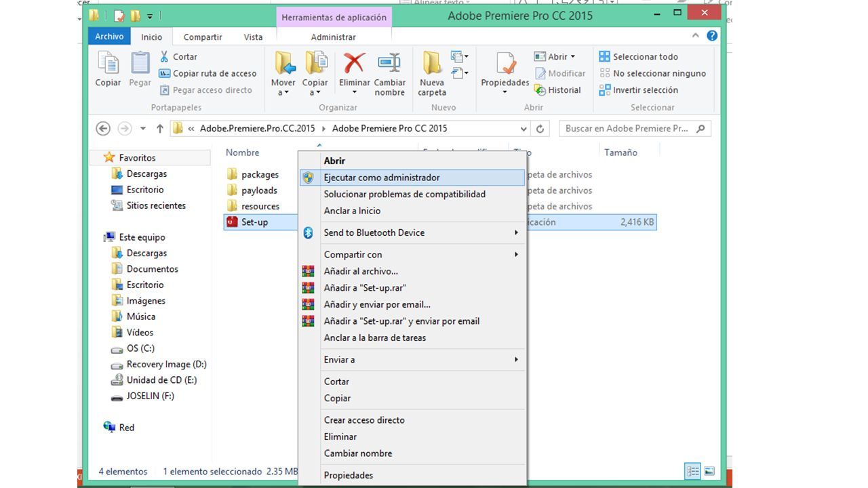Viewport: 868px width, 488px height.
Task: Choose Añadir a "Set-up.rar"
Action: [412, 288]
